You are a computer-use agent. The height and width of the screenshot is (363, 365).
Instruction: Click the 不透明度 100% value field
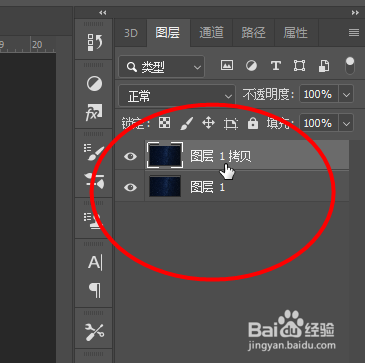pyautogui.click(x=319, y=95)
